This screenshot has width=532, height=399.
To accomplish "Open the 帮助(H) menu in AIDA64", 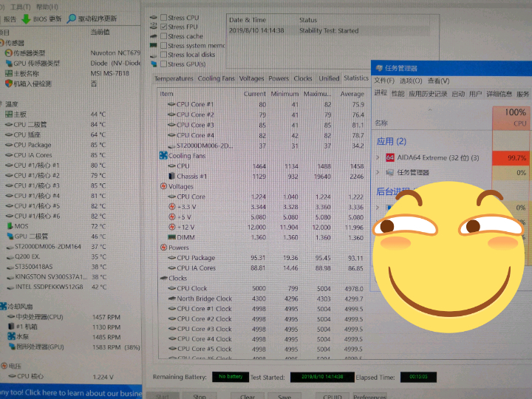I will click(x=47, y=7).
